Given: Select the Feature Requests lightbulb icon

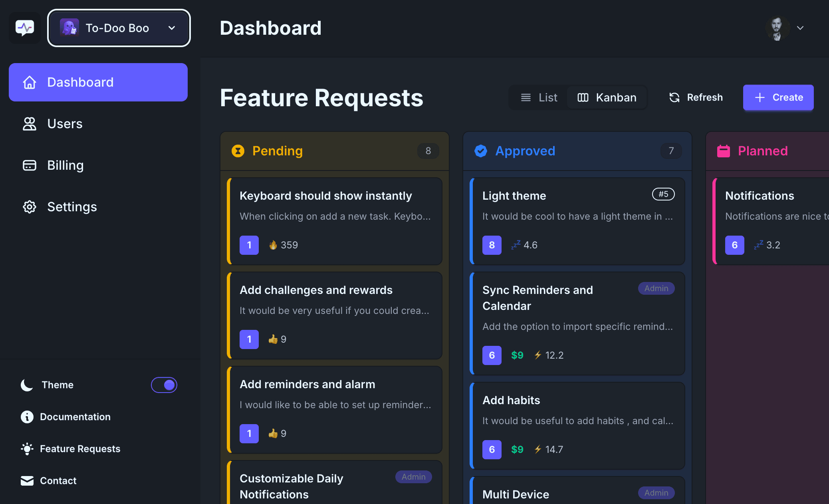Looking at the screenshot, I should click(x=26, y=448).
